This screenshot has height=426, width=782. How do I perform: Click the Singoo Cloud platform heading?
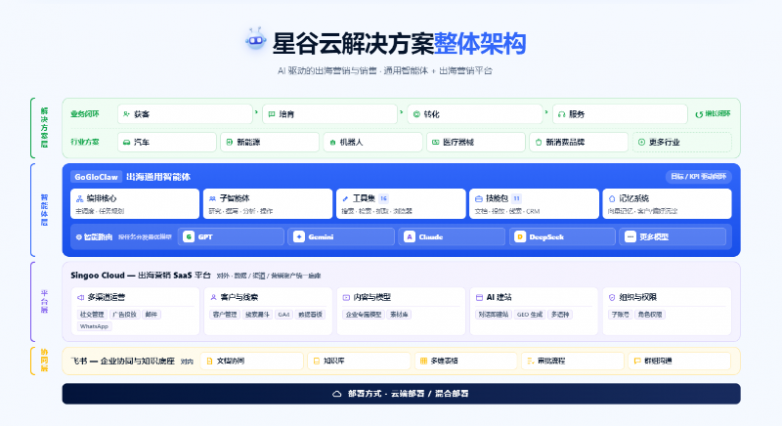pyautogui.click(x=140, y=275)
